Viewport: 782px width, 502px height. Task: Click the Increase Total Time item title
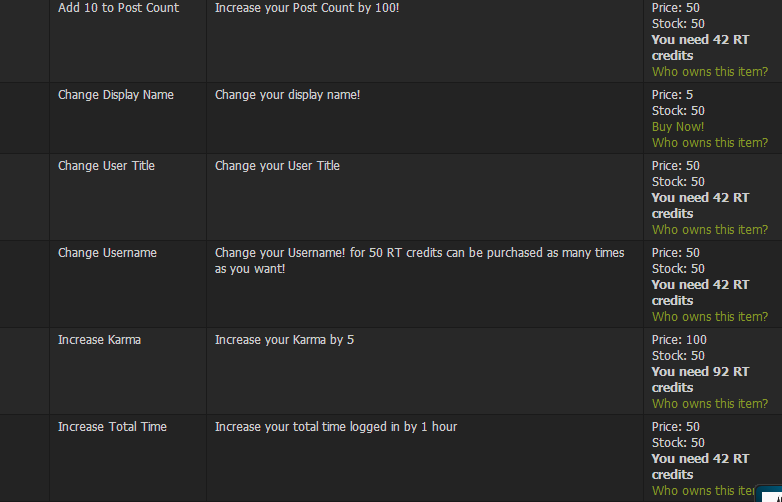112,427
